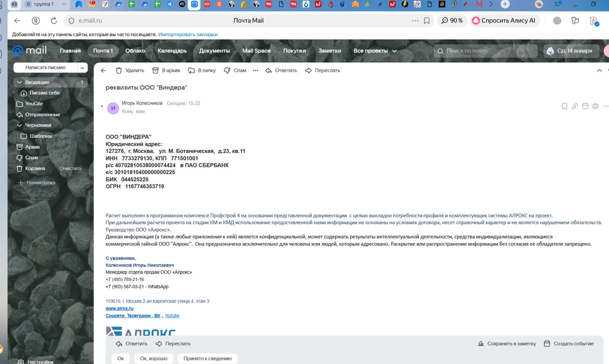Print the email with the printer icon
Viewport: 609px width, 364px height.
tap(595, 106)
